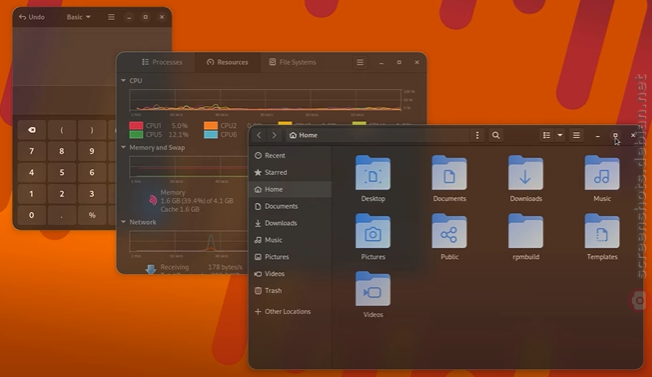Collapse the CPU section
652x377 pixels.
point(123,81)
